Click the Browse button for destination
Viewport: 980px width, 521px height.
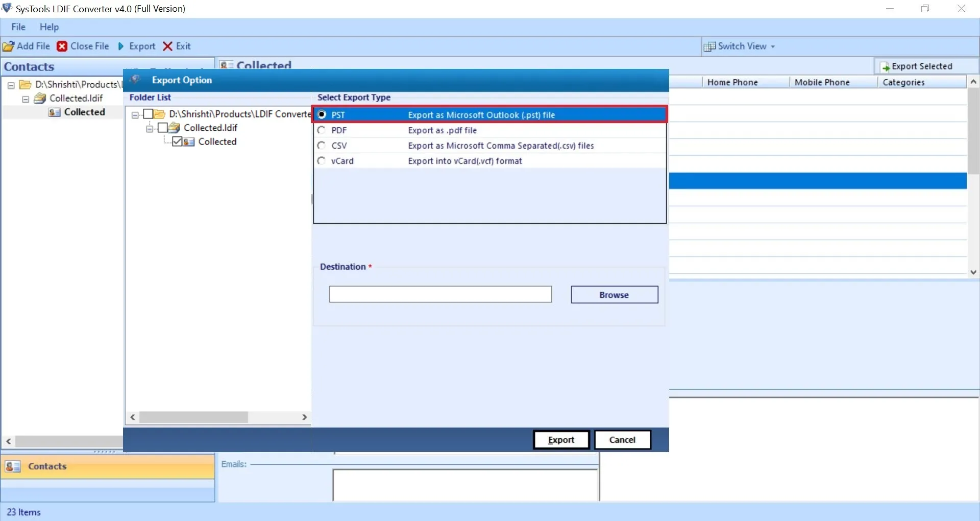tap(615, 295)
